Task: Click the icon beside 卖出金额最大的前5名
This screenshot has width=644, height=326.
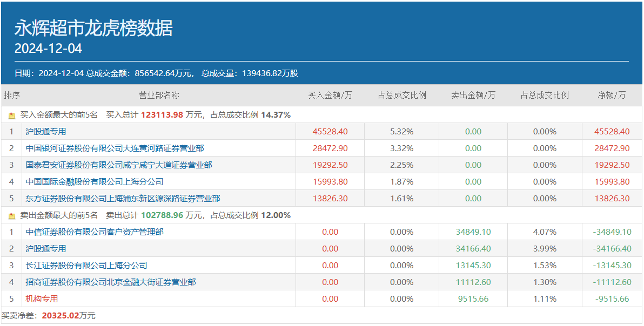Action: click(12, 216)
